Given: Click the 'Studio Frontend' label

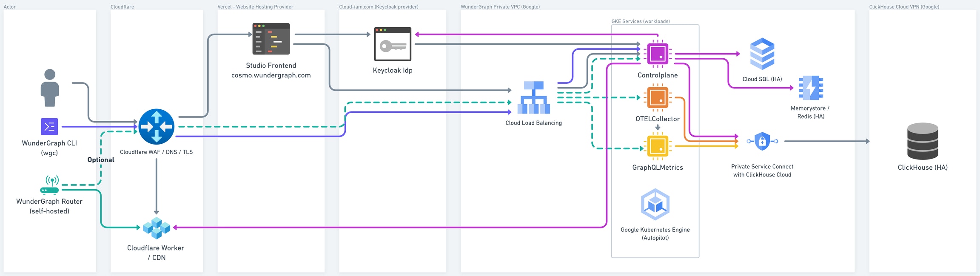Looking at the screenshot, I should [x=271, y=65].
